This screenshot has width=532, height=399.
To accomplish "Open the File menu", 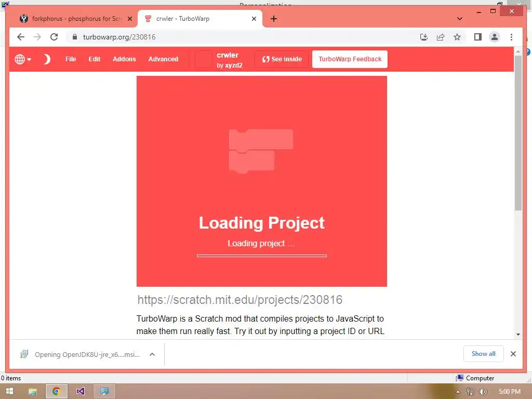I will [x=71, y=59].
